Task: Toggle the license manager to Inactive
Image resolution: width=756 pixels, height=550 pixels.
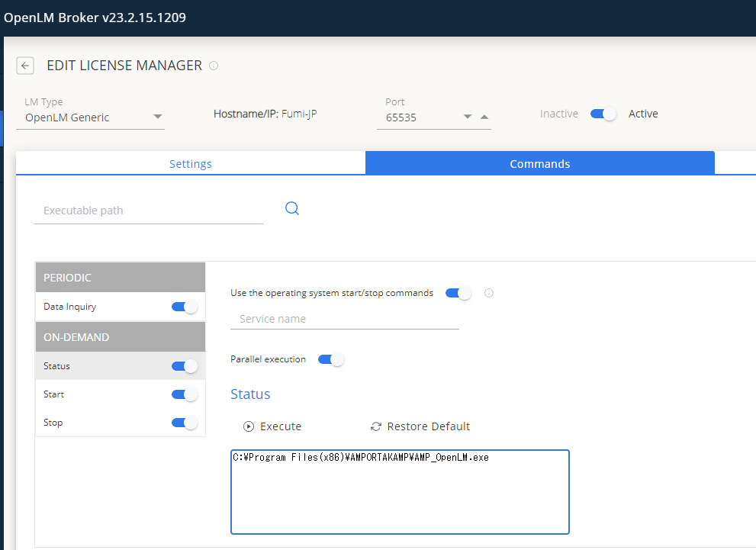Action: [603, 113]
